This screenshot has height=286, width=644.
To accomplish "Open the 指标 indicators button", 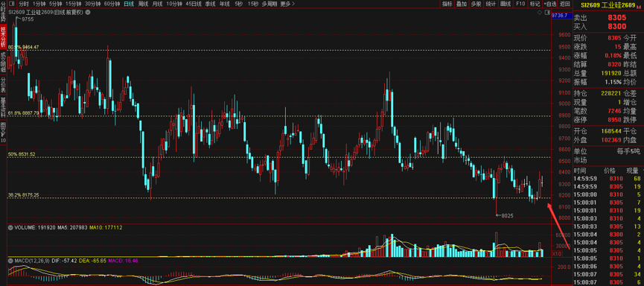I will coord(447,4).
